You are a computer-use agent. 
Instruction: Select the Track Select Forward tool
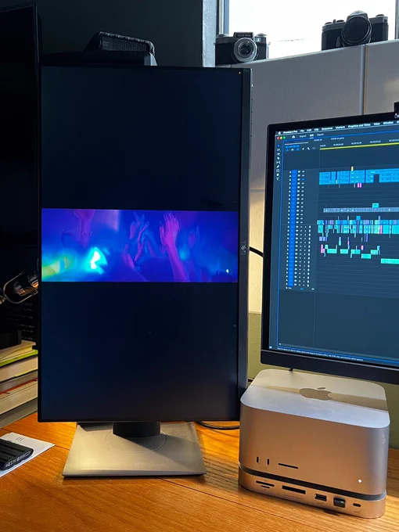(x=279, y=150)
